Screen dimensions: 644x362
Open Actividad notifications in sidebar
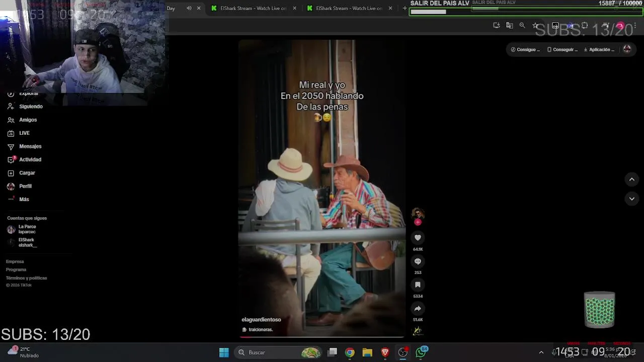(x=24, y=159)
